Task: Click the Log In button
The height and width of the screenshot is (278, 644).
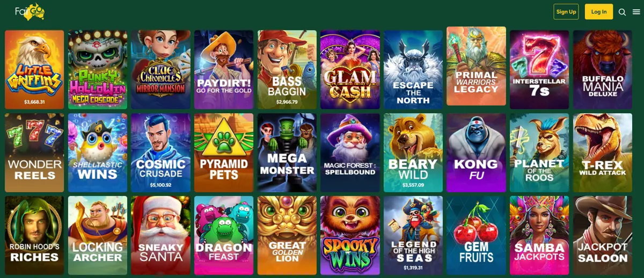Action: [599, 12]
